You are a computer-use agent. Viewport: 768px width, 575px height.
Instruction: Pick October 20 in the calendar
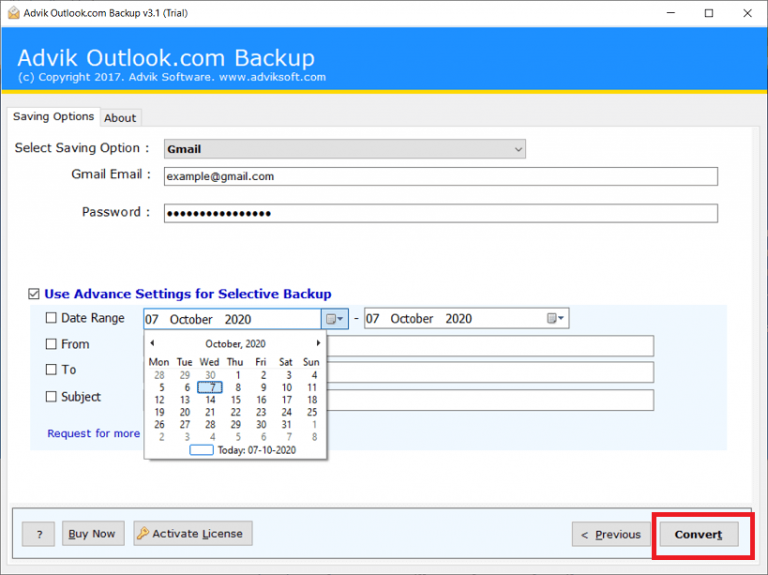(x=185, y=412)
